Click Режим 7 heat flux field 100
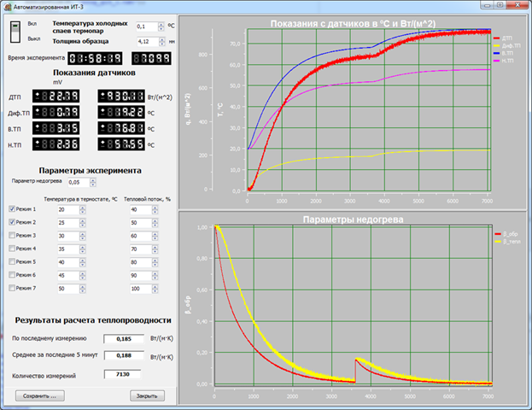This screenshot has height=410, width=532. tap(141, 289)
